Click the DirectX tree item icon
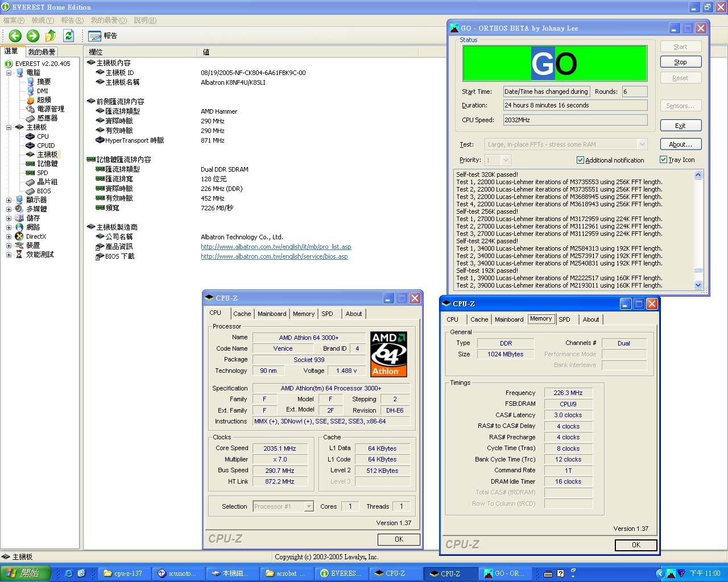 19,236
